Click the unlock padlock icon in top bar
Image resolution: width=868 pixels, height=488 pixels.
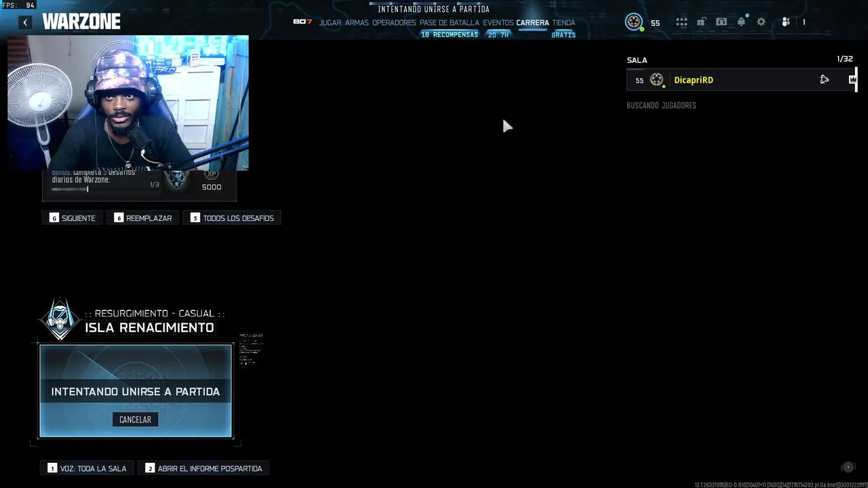pos(701,22)
